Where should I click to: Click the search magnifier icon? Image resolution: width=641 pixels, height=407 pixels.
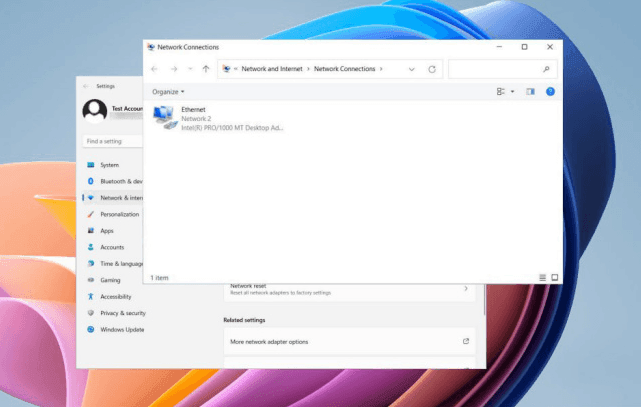(547, 69)
